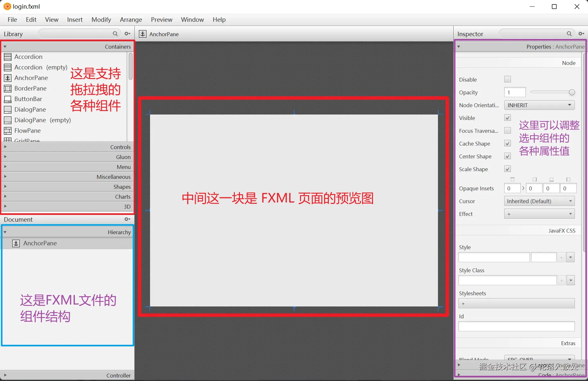
Task: Uncheck the Cache Shape checkbox
Action: pos(507,143)
